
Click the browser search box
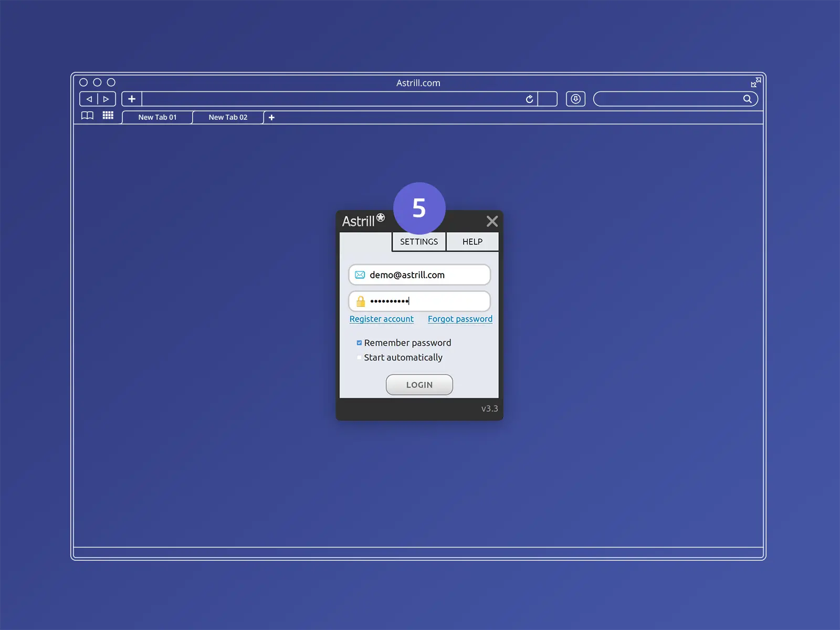pyautogui.click(x=675, y=99)
